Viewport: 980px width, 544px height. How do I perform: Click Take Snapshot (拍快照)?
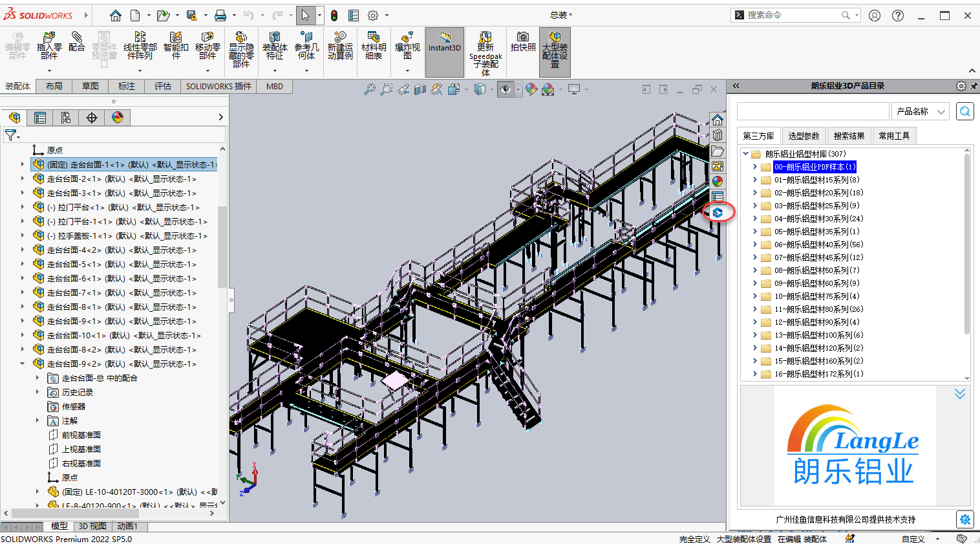coord(523,41)
